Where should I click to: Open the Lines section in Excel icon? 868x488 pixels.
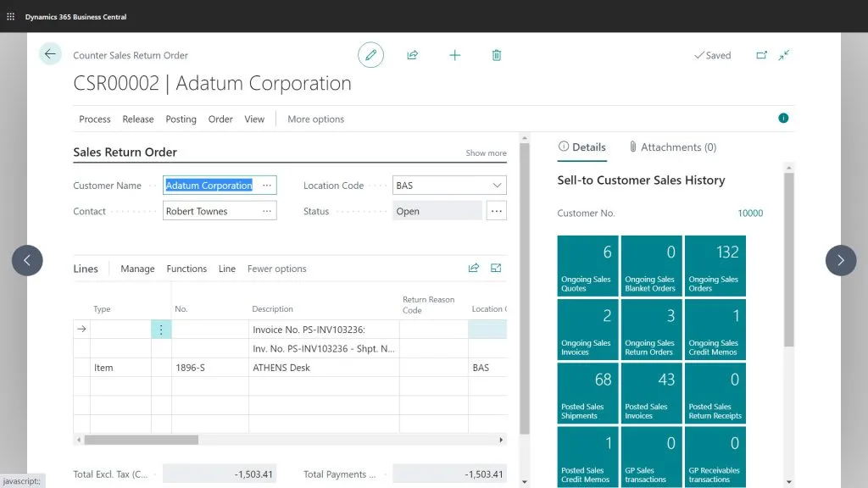click(x=496, y=268)
